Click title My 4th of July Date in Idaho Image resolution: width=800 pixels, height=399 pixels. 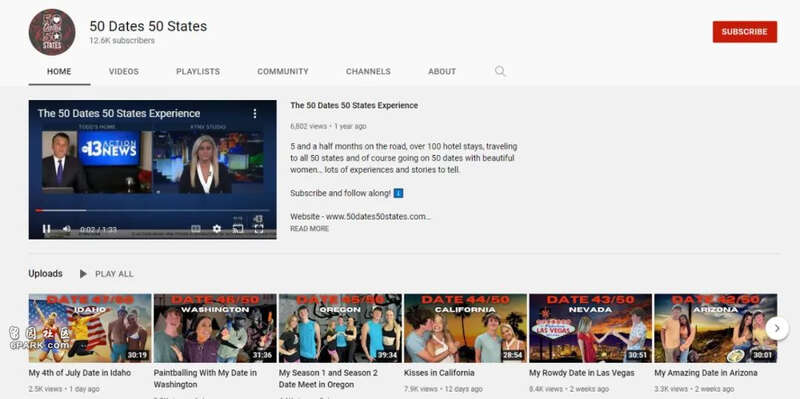point(80,373)
